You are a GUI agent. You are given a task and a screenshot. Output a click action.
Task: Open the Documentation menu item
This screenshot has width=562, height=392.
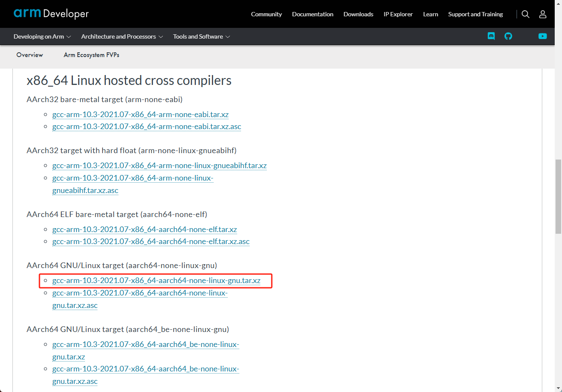313,14
